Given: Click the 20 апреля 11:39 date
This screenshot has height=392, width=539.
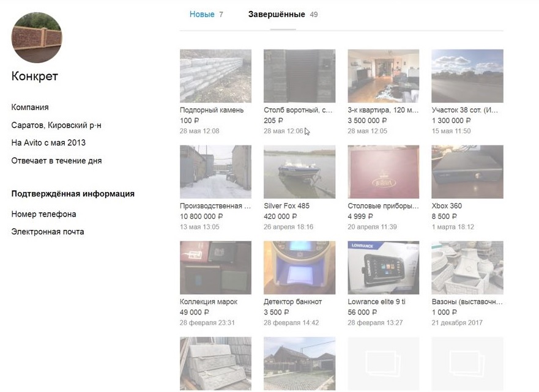Looking at the screenshot, I should (x=372, y=227).
